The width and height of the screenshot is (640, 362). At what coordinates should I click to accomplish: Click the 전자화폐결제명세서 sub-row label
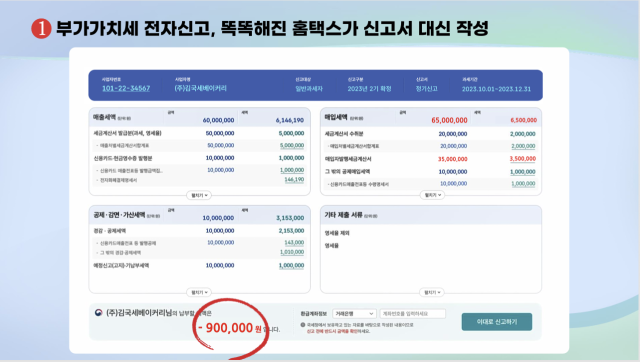pyautogui.click(x=118, y=180)
